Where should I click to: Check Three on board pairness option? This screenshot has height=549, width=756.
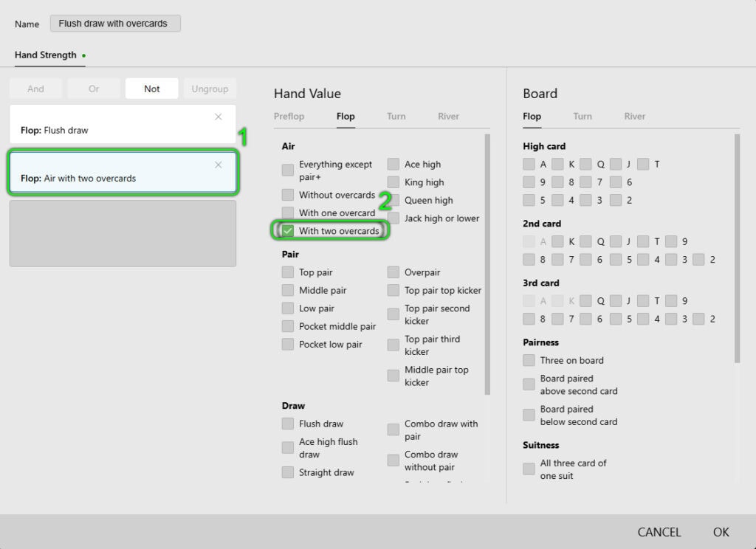[529, 360]
